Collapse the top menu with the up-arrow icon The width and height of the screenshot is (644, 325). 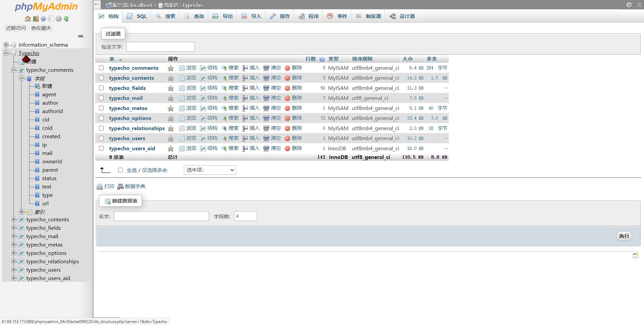[x=639, y=5]
